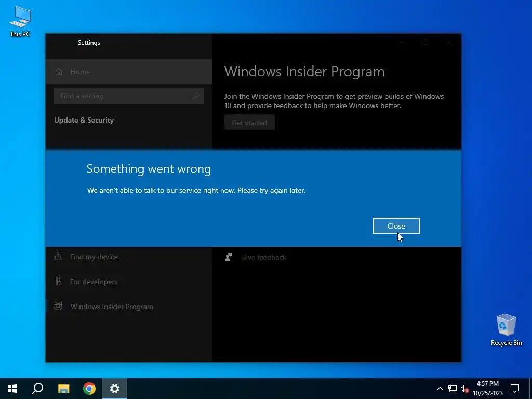Select Find my device in sidebar
This screenshot has height=399, width=532.
[129, 257]
